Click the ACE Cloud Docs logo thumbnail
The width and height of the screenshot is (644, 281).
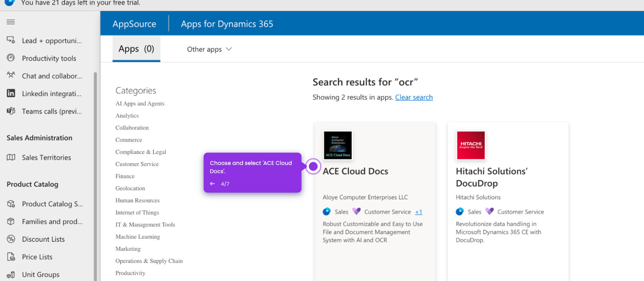click(338, 145)
